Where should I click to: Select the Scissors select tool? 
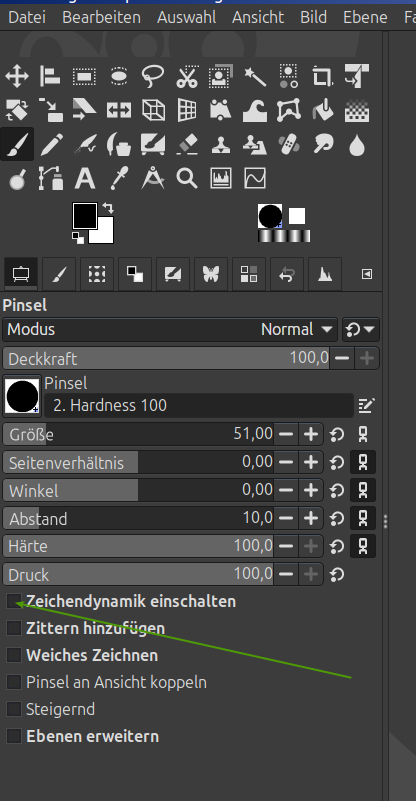(187, 77)
